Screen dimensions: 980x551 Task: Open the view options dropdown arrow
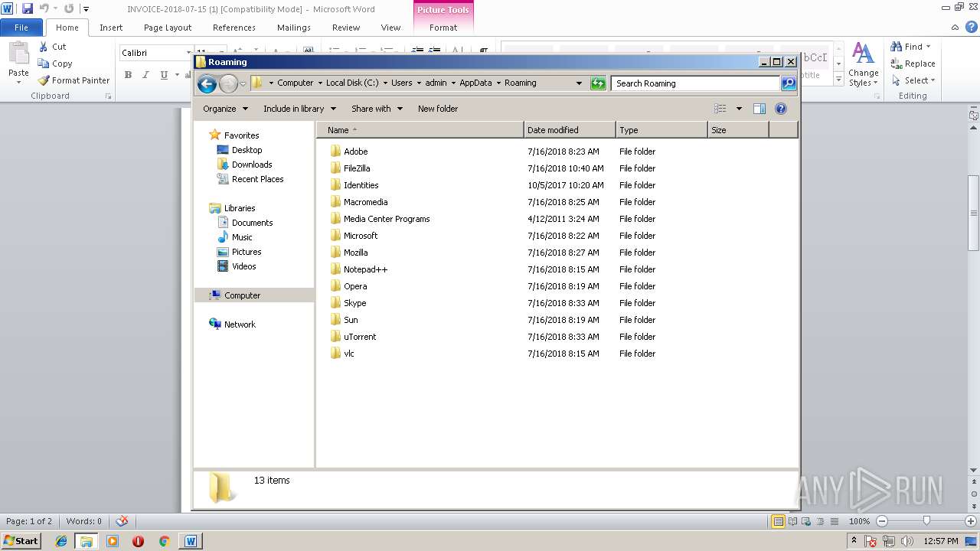tap(739, 109)
